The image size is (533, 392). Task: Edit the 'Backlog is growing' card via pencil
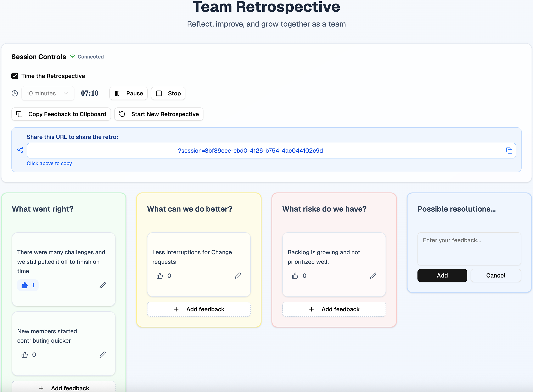[x=373, y=275]
